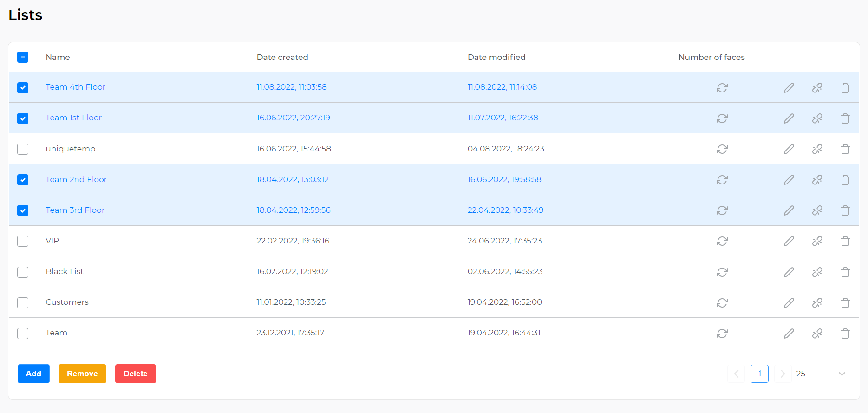
Task: Go to the previous page arrow
Action: click(736, 374)
